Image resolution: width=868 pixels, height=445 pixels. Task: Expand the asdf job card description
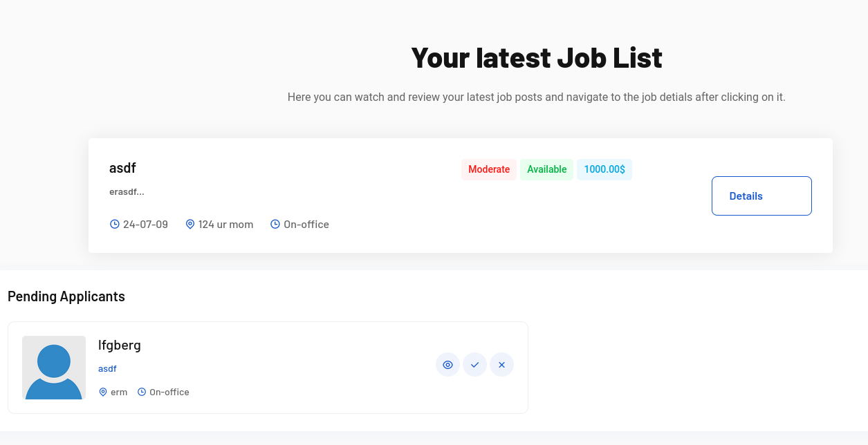click(122, 167)
